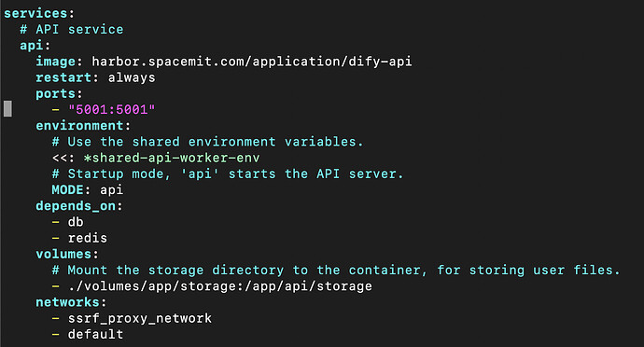Click the 'always' restart value
Viewport: 644px width, 347px height.
[132, 77]
